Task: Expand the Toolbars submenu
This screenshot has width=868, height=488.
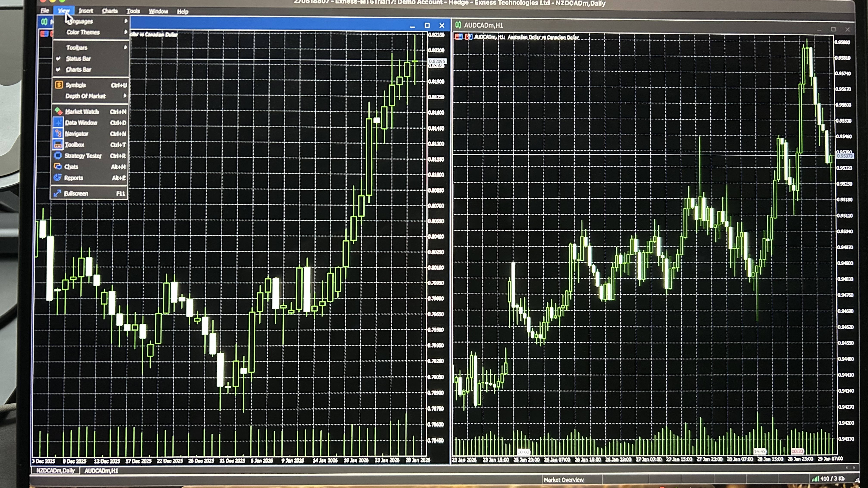Action: [77, 48]
